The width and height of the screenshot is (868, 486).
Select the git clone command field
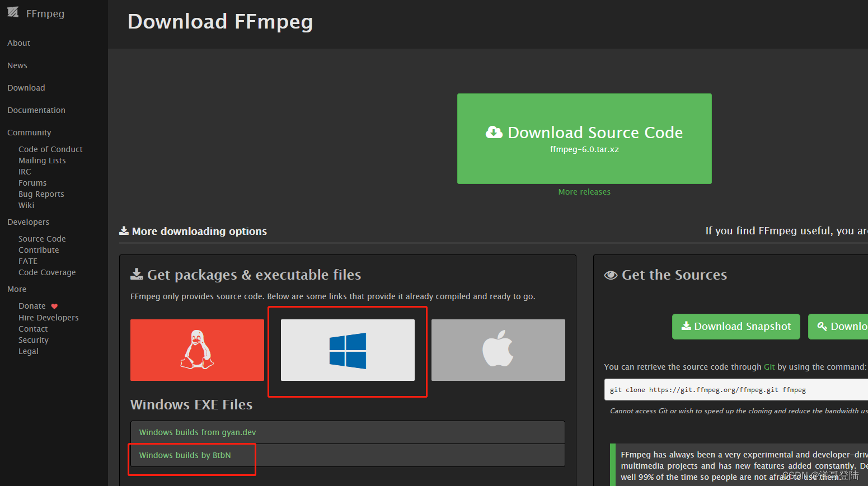(x=736, y=390)
